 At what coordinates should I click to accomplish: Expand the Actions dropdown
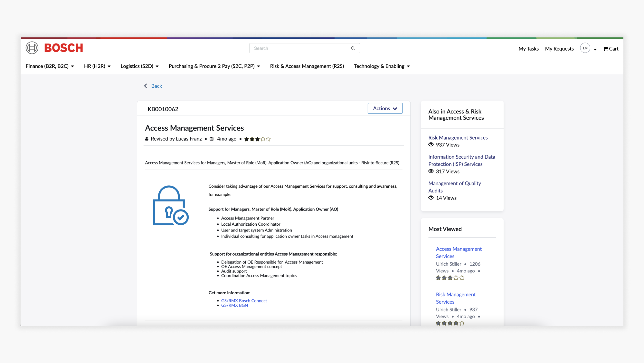(x=385, y=108)
